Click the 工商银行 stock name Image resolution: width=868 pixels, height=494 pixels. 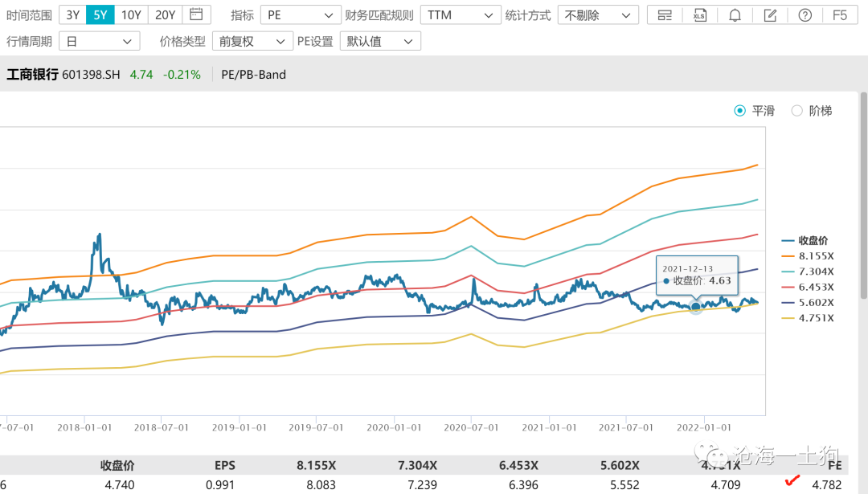click(32, 75)
